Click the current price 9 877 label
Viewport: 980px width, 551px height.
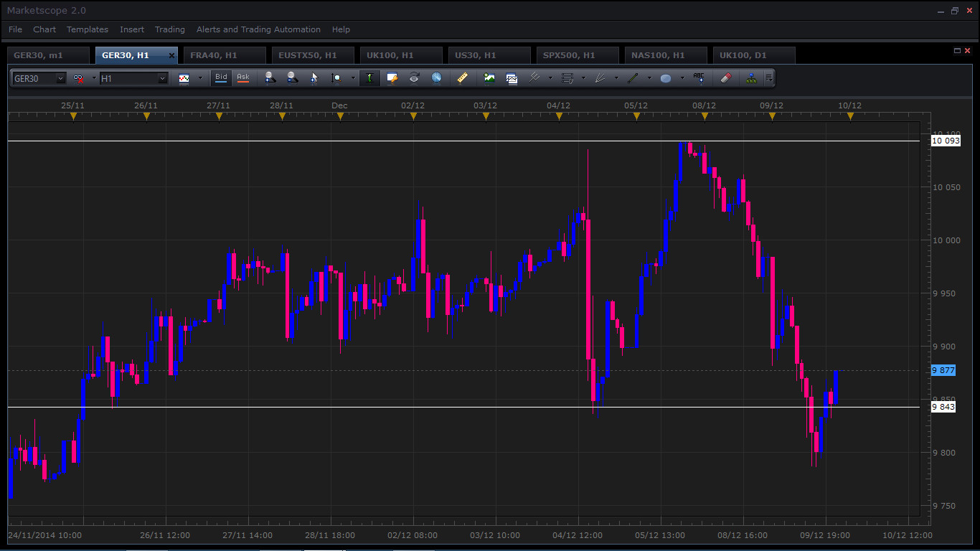coord(943,370)
